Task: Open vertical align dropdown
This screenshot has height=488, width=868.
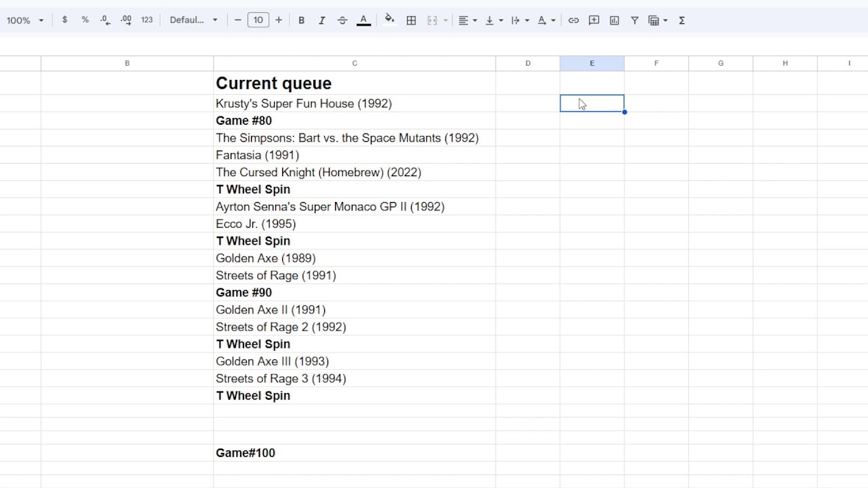Action: [x=494, y=20]
